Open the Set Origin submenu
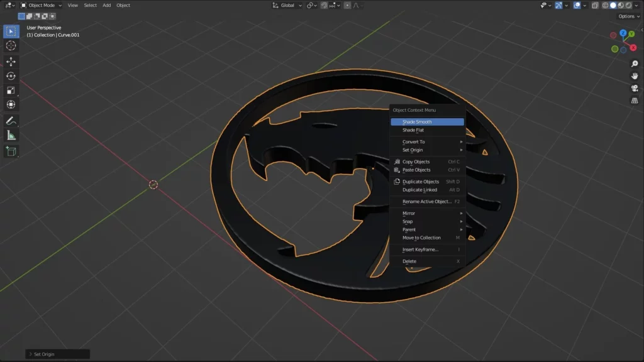 (x=427, y=150)
